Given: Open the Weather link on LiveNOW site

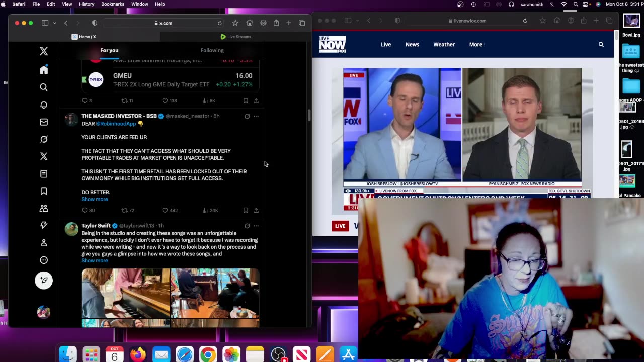Looking at the screenshot, I should coord(444,45).
